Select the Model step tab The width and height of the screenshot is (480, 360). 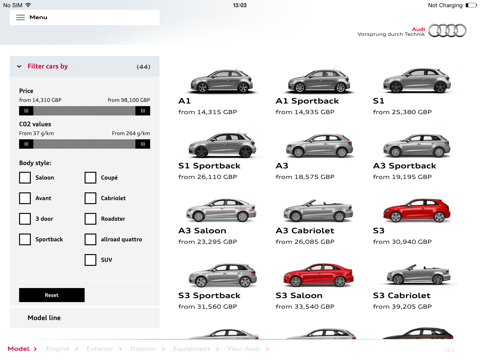(x=22, y=349)
